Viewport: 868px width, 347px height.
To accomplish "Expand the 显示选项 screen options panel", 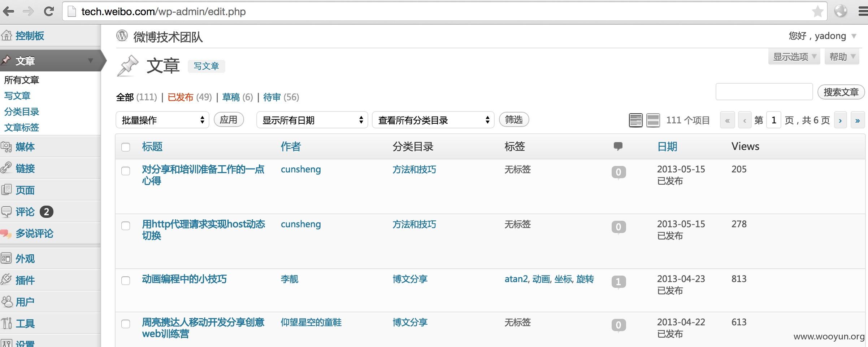I will click(794, 57).
